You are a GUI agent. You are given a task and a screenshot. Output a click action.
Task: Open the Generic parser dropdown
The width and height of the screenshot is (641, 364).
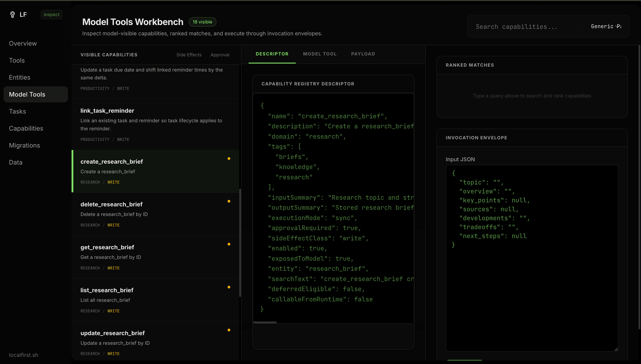pyautogui.click(x=606, y=26)
